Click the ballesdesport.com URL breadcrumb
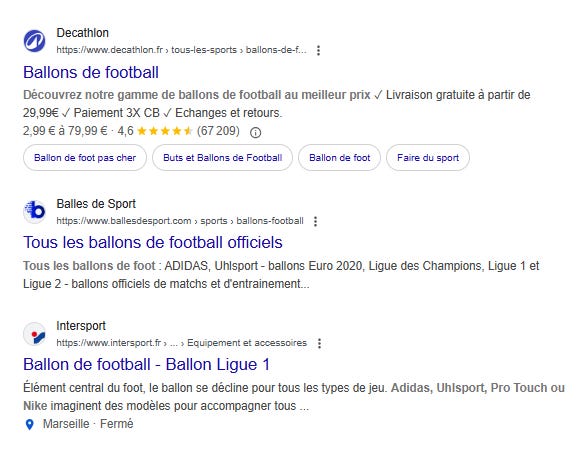Viewport: 582px width, 455px height. [x=180, y=221]
